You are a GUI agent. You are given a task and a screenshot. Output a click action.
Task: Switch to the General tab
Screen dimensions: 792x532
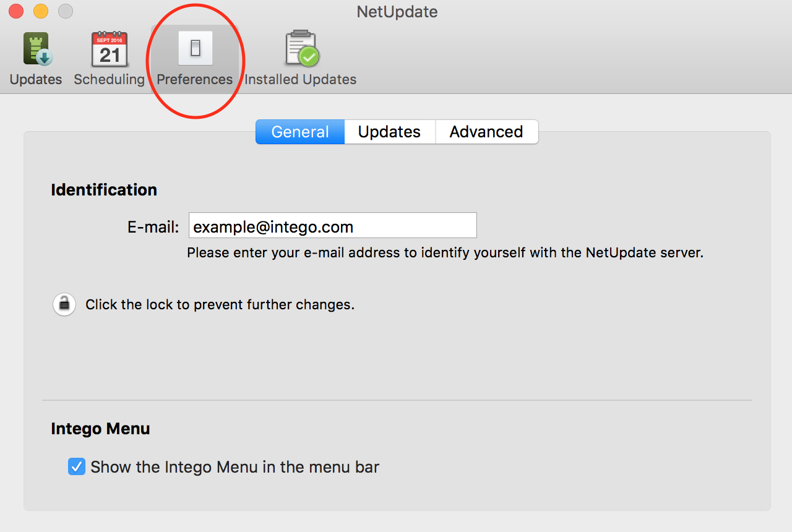coord(300,132)
